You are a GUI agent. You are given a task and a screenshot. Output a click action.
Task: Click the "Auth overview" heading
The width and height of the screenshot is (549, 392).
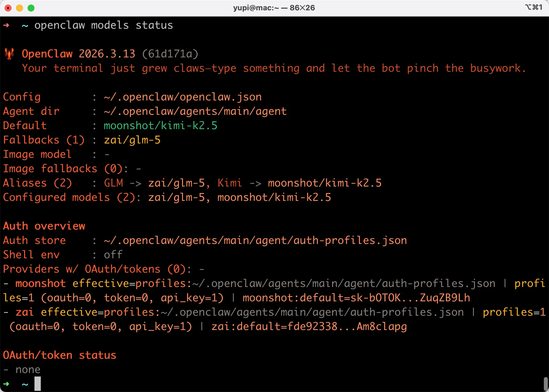pos(44,226)
